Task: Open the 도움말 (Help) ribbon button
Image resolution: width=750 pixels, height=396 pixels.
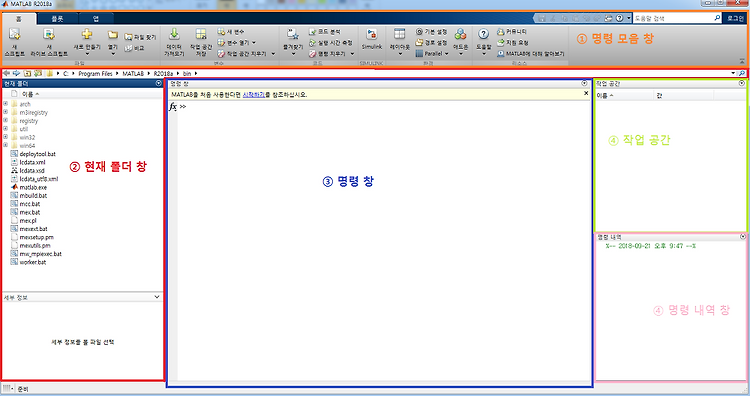Action: pos(484,42)
